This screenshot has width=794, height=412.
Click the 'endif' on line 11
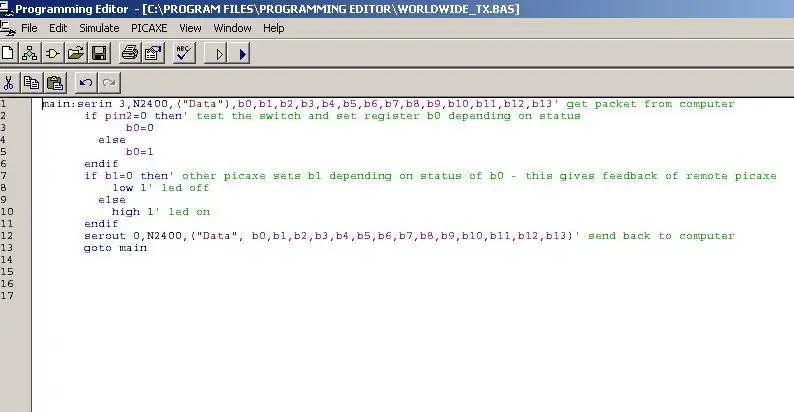[101, 224]
